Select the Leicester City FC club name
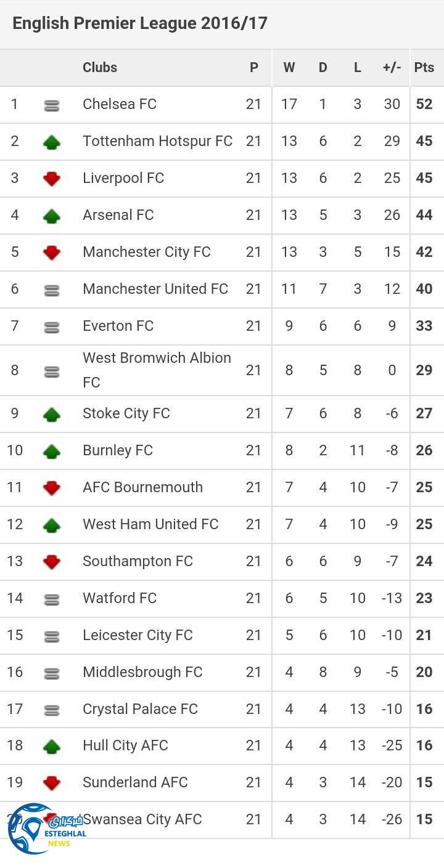This screenshot has width=444, height=868. pyautogui.click(x=138, y=635)
